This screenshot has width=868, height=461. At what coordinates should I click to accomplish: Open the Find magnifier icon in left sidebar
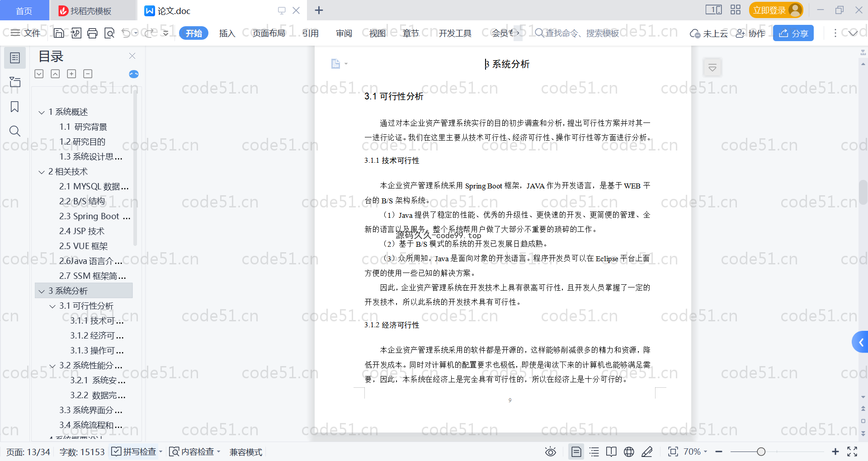tap(15, 131)
